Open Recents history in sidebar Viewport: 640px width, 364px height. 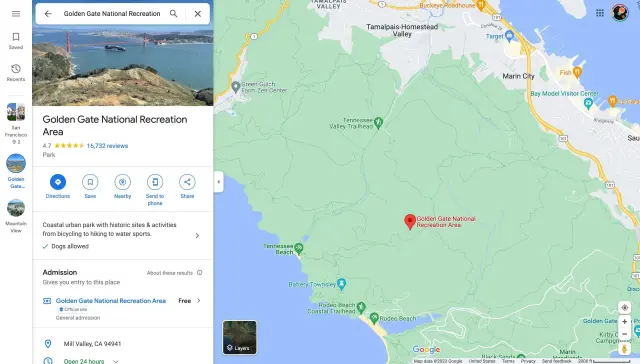click(16, 73)
